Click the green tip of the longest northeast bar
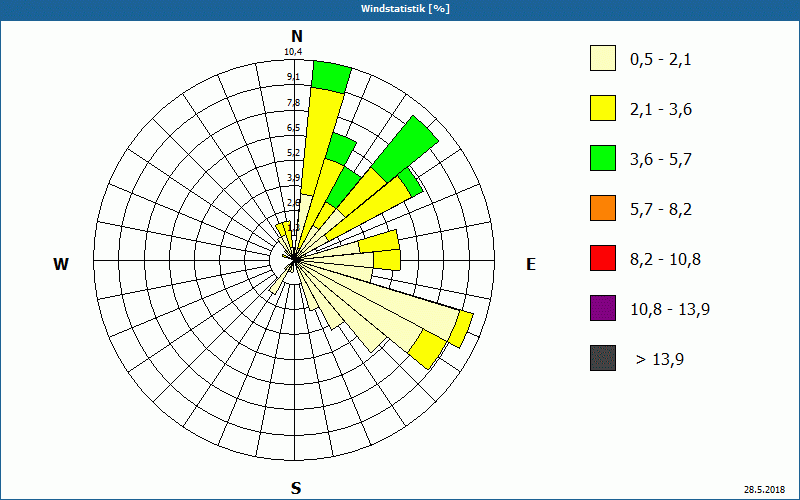800x500 pixels. 406,149
